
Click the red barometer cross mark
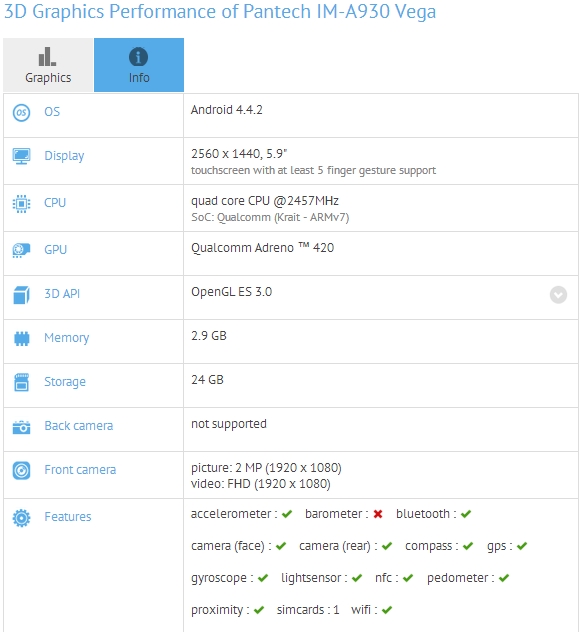click(378, 514)
